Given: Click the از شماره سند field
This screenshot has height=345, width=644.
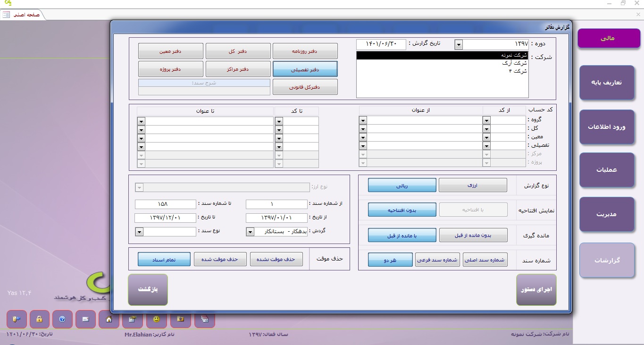Looking at the screenshot, I should 276,204.
